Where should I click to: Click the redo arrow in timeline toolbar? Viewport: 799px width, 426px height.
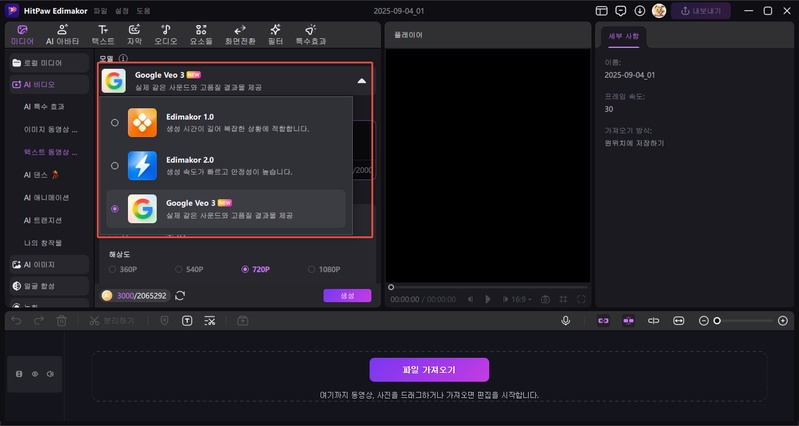click(39, 321)
